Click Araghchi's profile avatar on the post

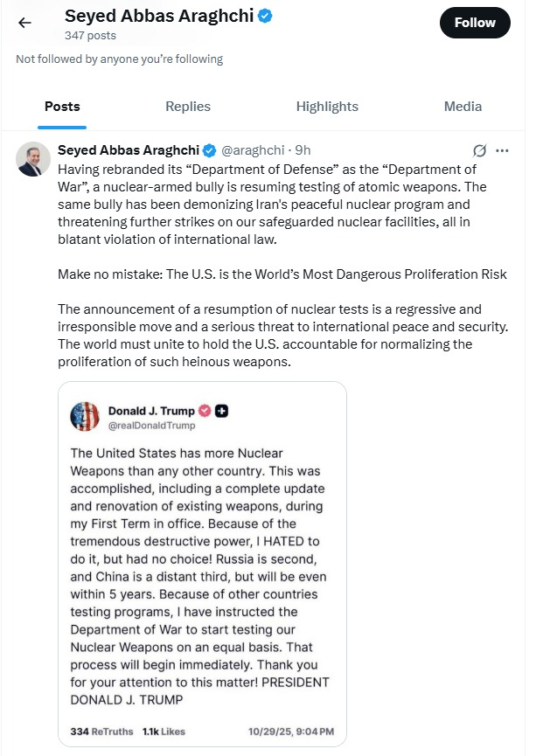click(x=33, y=158)
